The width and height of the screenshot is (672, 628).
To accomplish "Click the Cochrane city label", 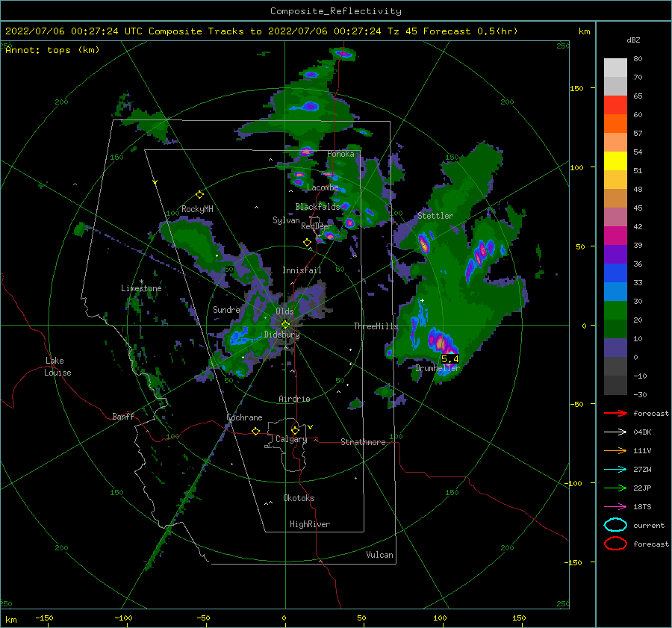I will click(244, 417).
